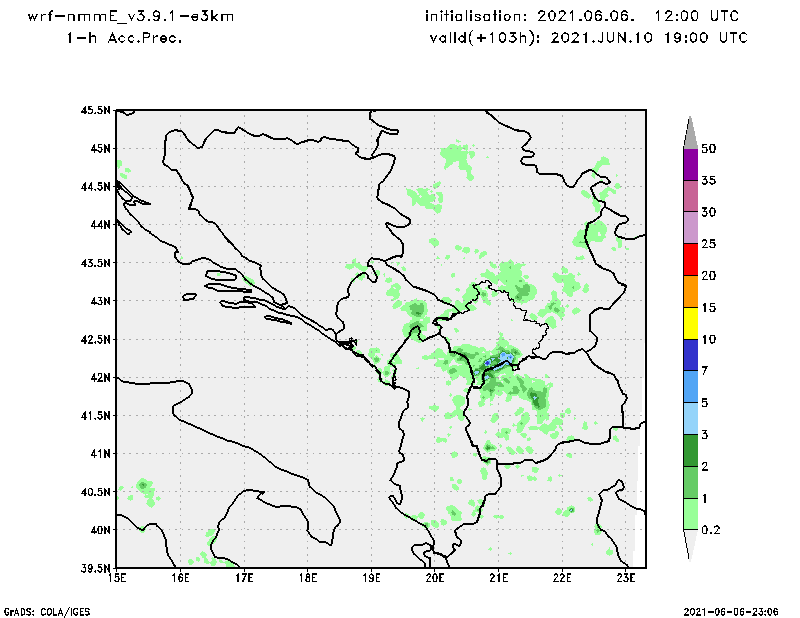
Task: Click the orange 15-20 mm legend swatch
Action: tap(690, 291)
